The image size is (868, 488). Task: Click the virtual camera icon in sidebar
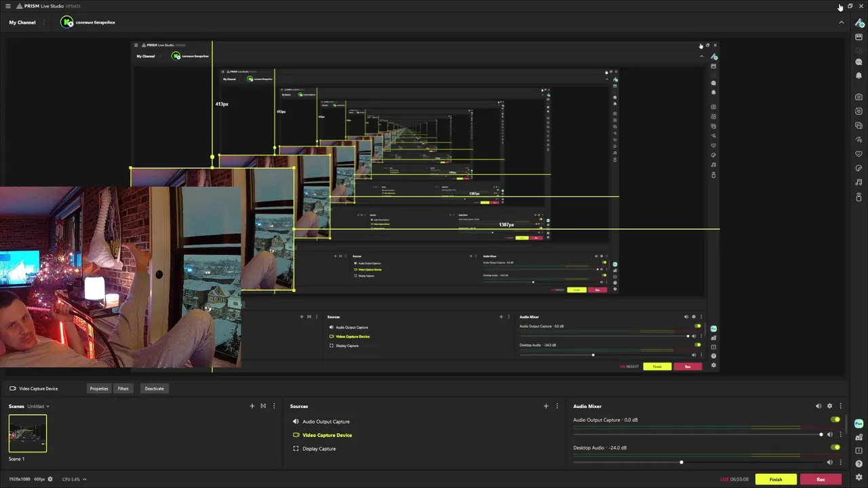pos(859,111)
